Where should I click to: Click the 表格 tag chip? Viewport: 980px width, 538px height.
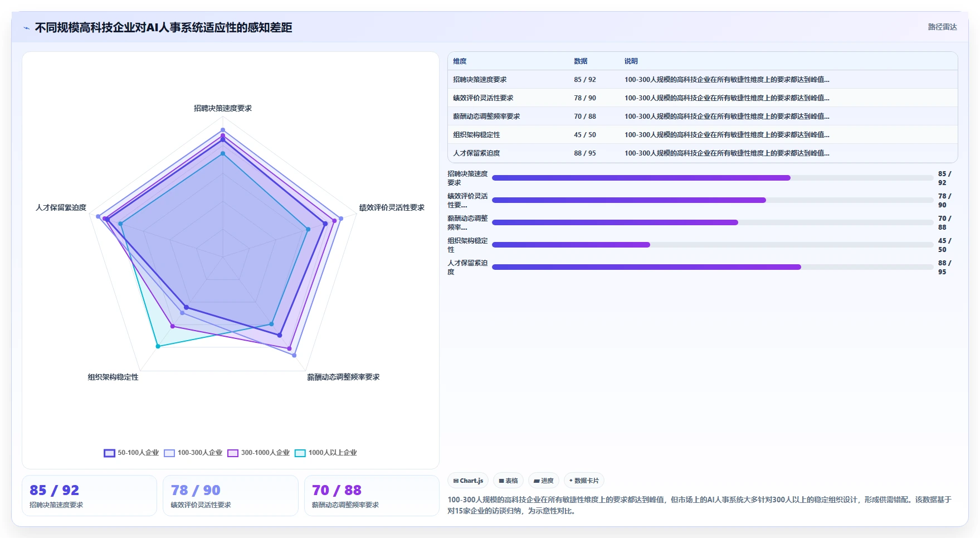(x=508, y=481)
